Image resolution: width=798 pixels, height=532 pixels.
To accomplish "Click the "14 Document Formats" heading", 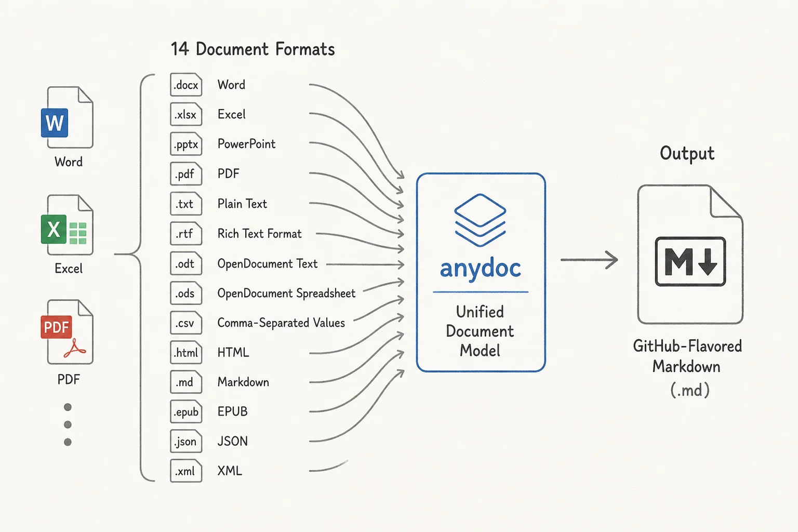I will [253, 49].
